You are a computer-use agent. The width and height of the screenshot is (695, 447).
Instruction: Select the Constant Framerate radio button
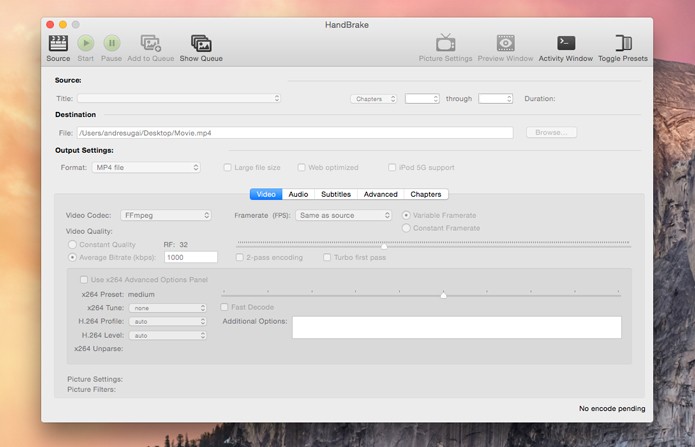pyautogui.click(x=406, y=228)
